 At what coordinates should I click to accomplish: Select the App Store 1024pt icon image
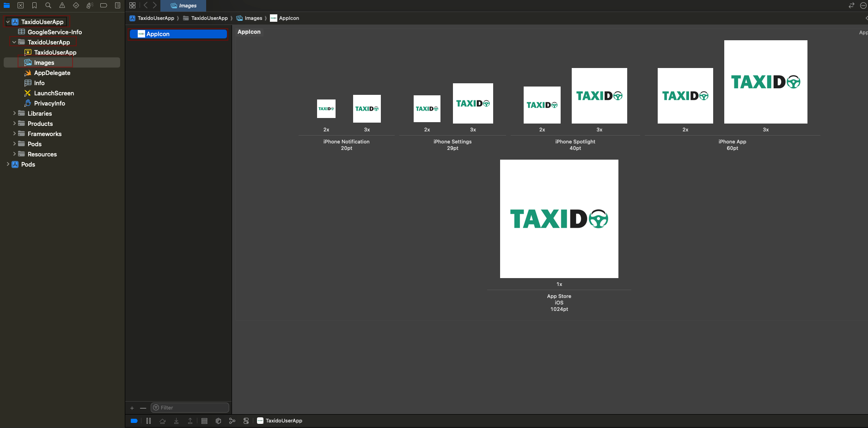click(x=559, y=219)
